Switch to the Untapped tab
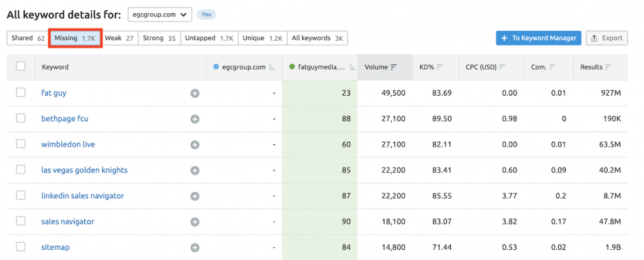Viewport: 644px width, 260px height. coord(210,38)
